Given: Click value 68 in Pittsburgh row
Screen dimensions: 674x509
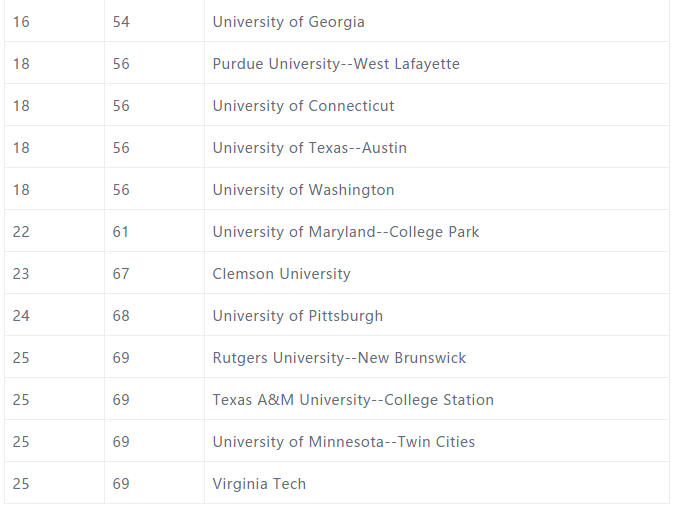Looking at the screenshot, I should point(121,316).
